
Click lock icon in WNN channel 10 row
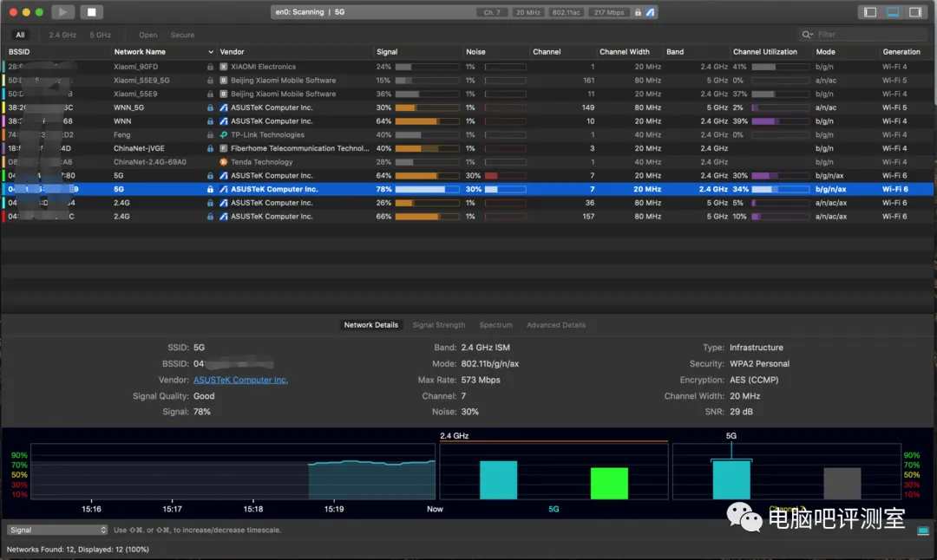point(210,121)
